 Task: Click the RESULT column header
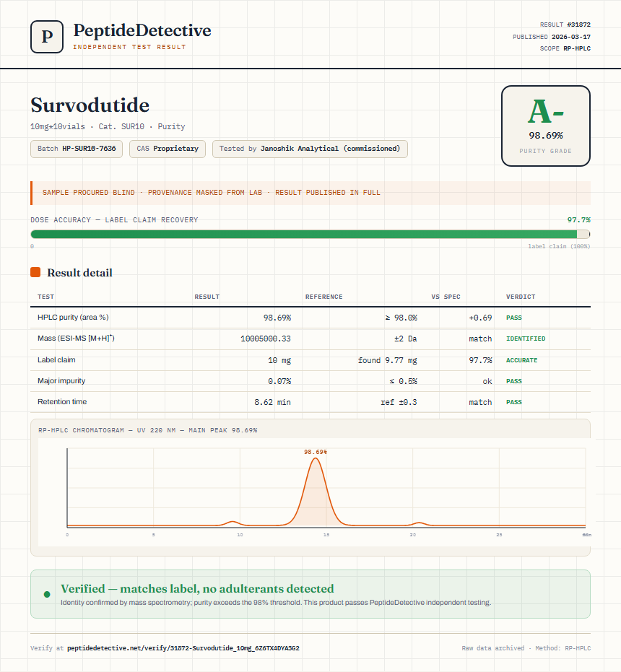(x=207, y=297)
